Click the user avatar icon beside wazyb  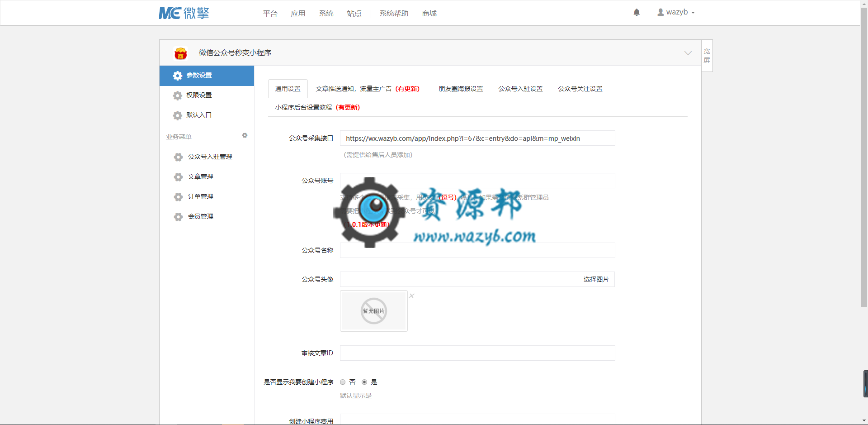click(660, 12)
